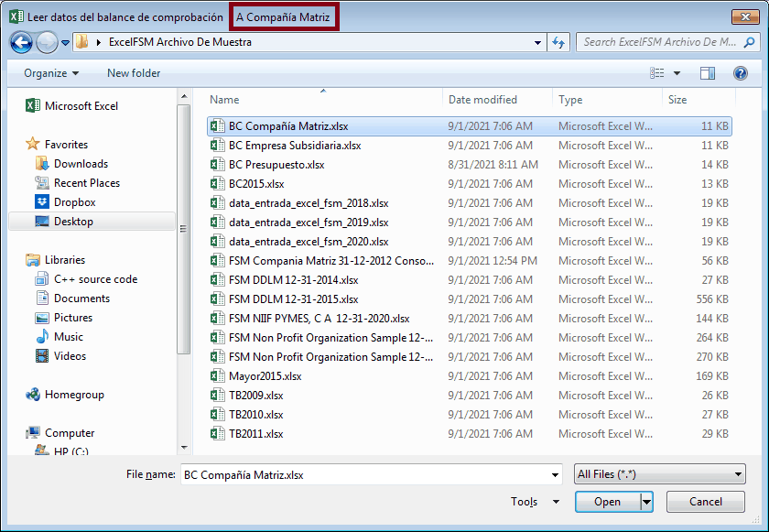Click Excel icon beside TB2011.xlsx
The width and height of the screenshot is (769, 532).
pos(217,433)
